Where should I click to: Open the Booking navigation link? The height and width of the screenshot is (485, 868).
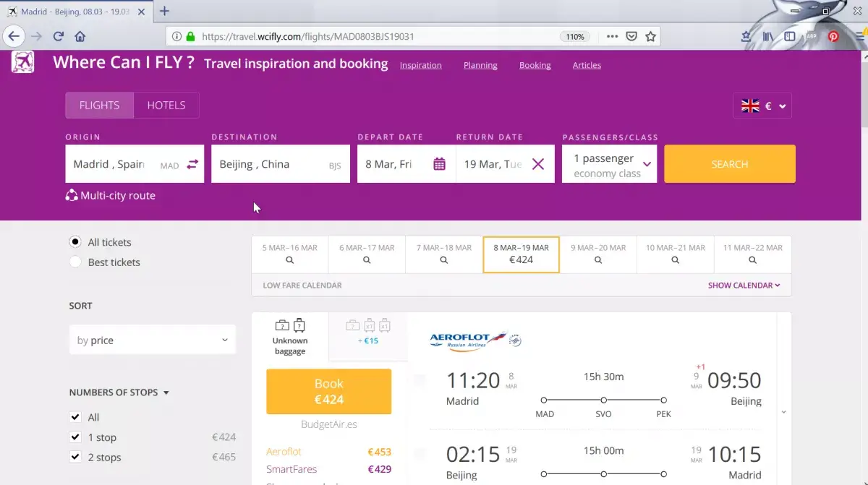[535, 65]
